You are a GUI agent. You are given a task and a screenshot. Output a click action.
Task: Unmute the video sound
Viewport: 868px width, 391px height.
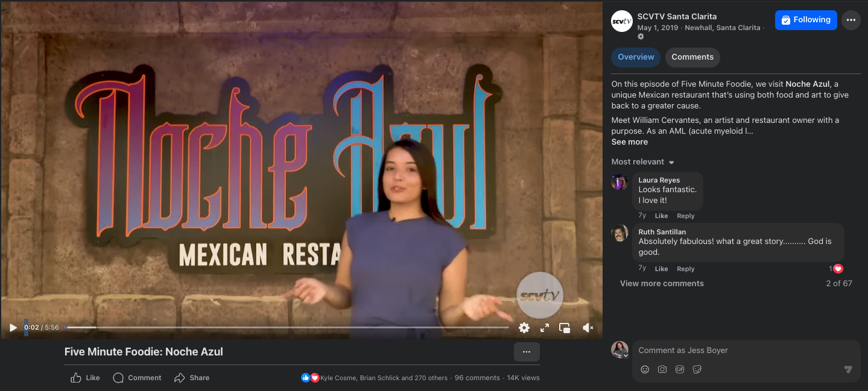588,328
